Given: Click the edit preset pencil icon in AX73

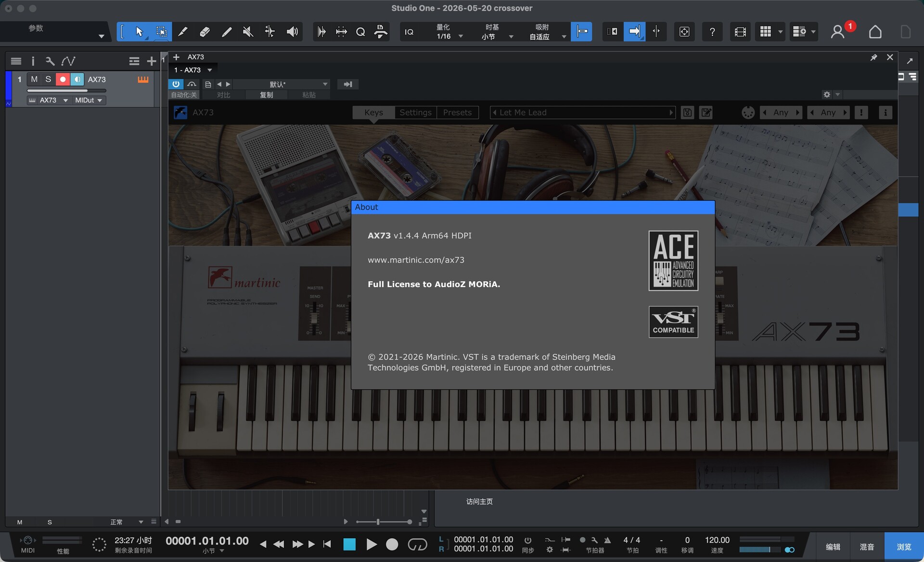Looking at the screenshot, I should coord(706,113).
